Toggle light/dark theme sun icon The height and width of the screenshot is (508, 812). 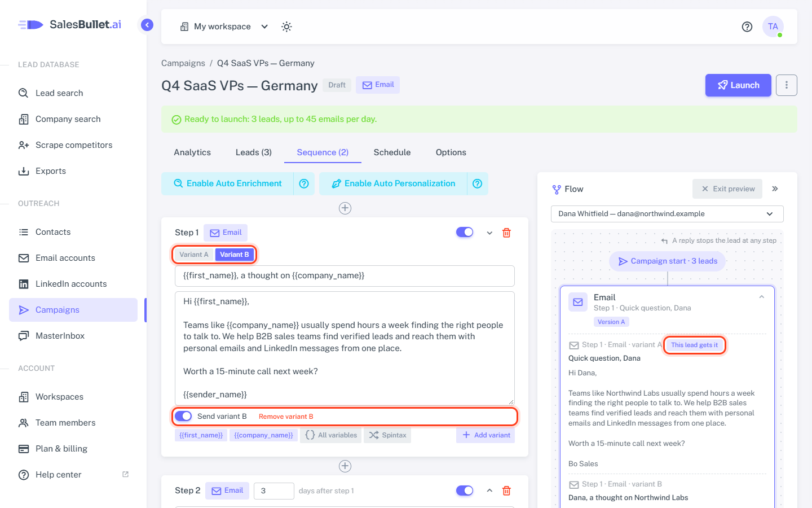click(x=286, y=27)
